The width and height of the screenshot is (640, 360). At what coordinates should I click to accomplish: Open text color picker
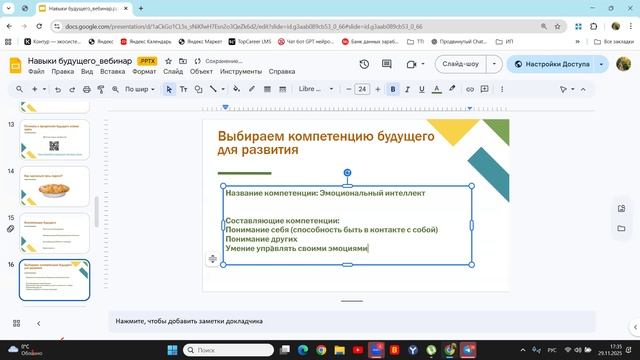(436, 89)
